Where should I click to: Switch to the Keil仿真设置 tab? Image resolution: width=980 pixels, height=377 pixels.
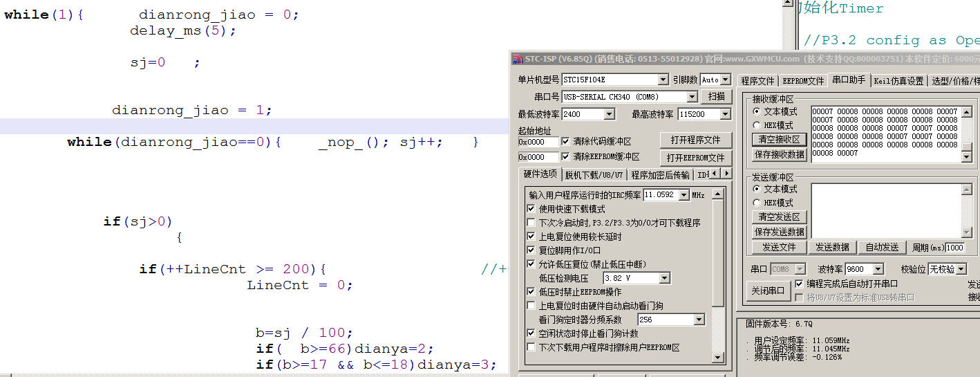[x=898, y=81]
